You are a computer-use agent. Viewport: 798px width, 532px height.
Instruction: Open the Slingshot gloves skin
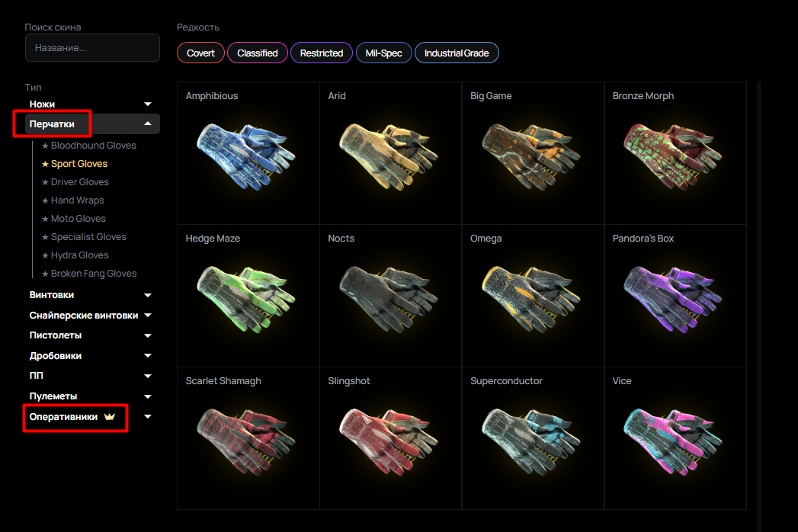click(390, 438)
